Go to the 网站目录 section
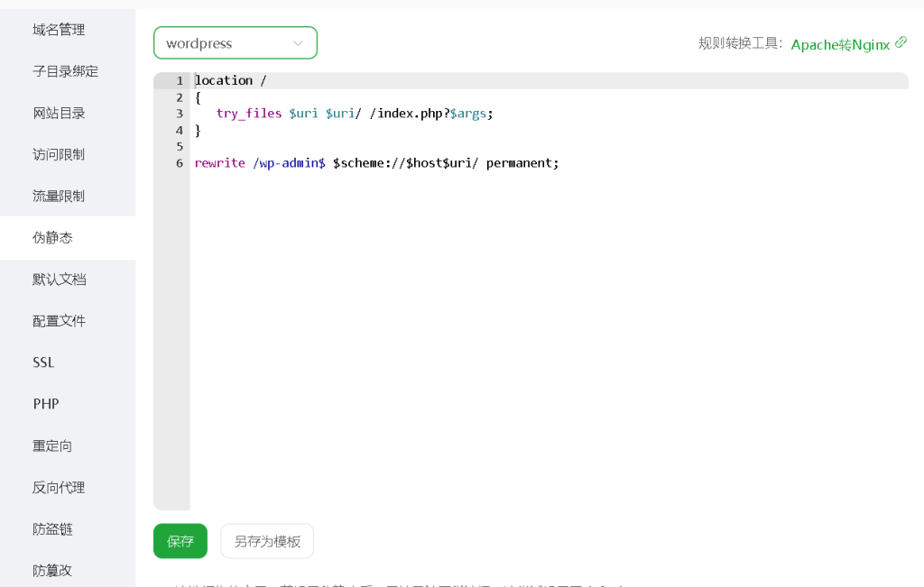 tap(59, 113)
